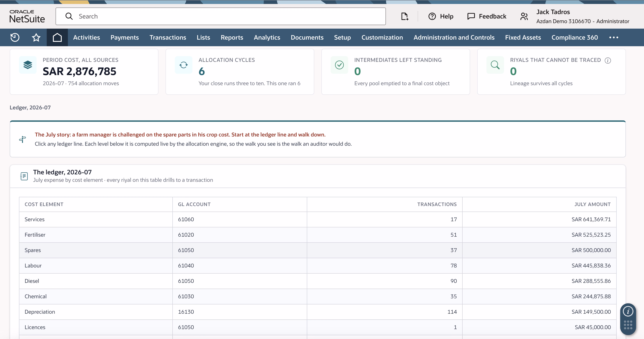
Task: Open the Lists menu
Action: pos(203,37)
